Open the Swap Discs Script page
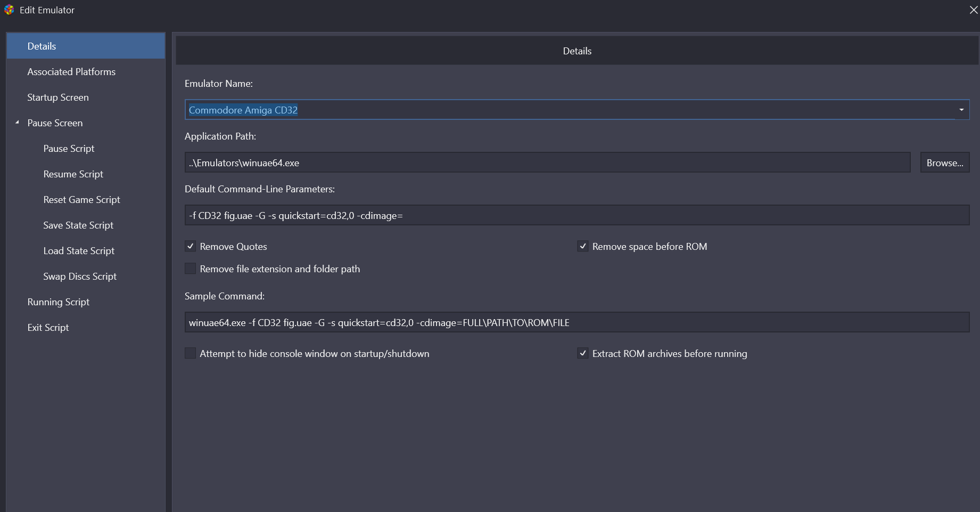Screen dimensions: 980x512 80,277
